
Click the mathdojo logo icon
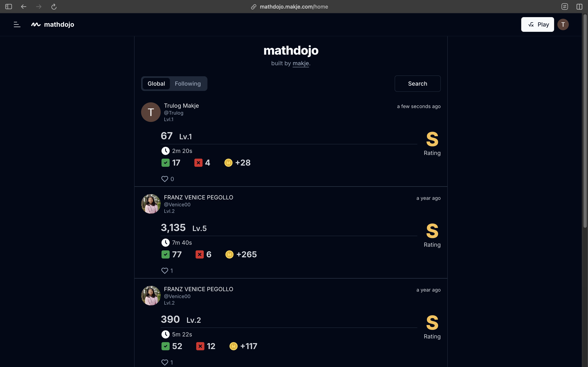(x=36, y=24)
